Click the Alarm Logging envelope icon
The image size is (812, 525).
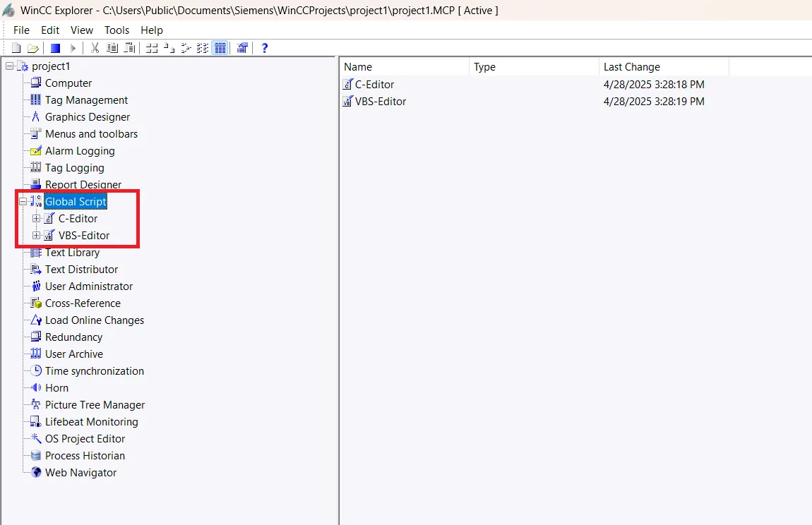coord(36,151)
